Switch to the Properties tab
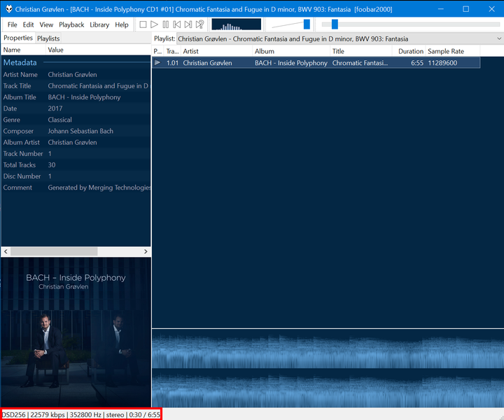504x420 pixels. pyautogui.click(x=18, y=38)
